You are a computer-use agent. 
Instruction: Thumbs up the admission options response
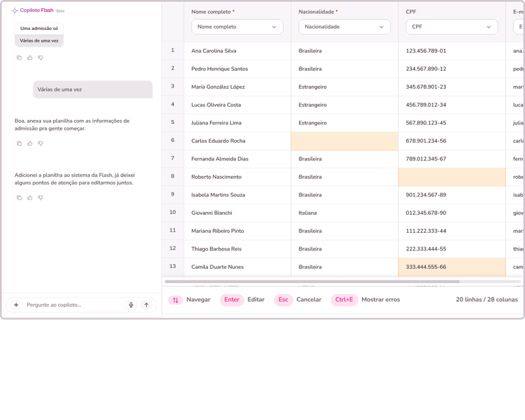[x=30, y=58]
